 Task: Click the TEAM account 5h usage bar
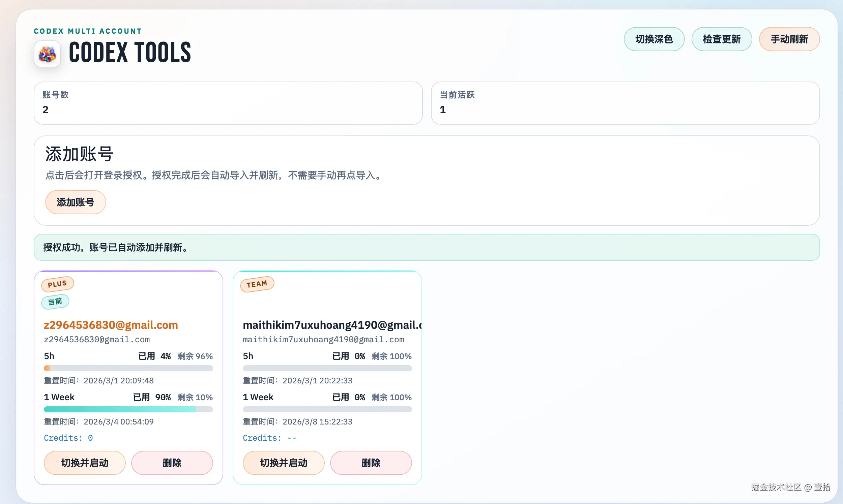(327, 368)
